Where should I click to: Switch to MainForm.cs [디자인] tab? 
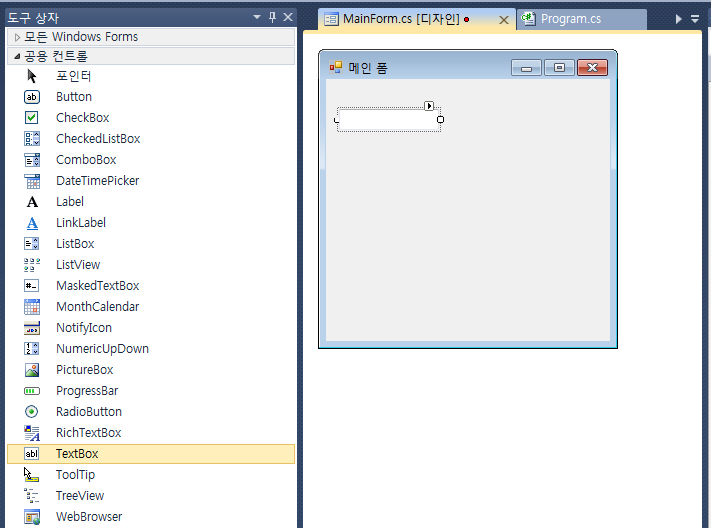(x=417, y=19)
